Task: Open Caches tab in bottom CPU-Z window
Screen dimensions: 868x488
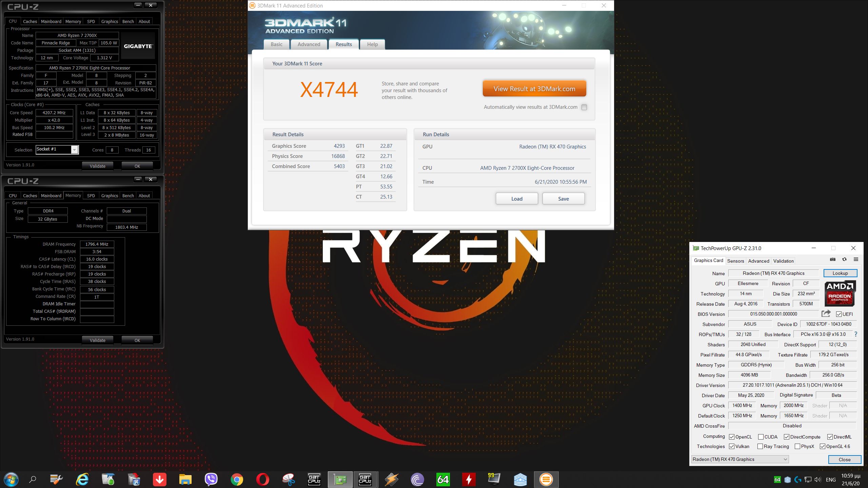Action: pyautogui.click(x=30, y=196)
